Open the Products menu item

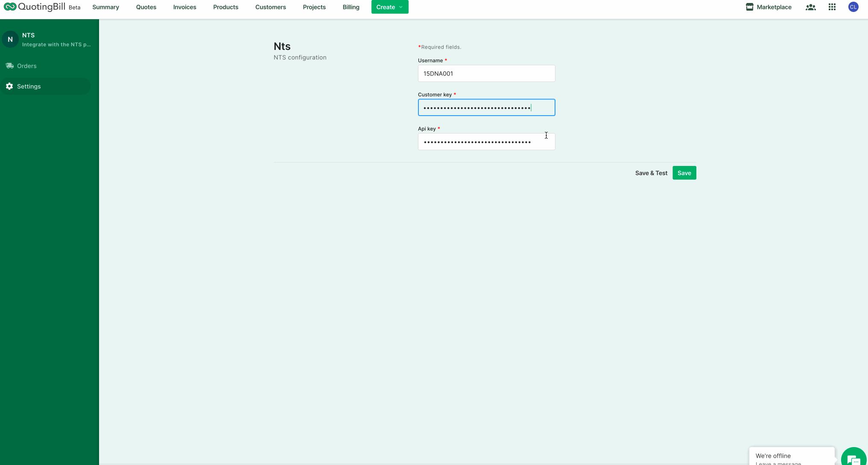(x=225, y=7)
